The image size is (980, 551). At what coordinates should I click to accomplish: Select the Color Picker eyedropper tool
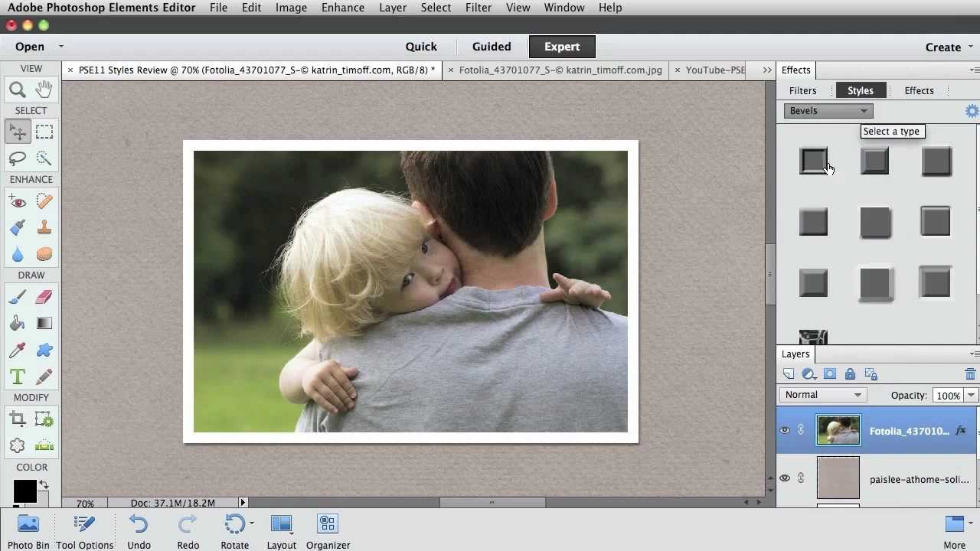18,350
